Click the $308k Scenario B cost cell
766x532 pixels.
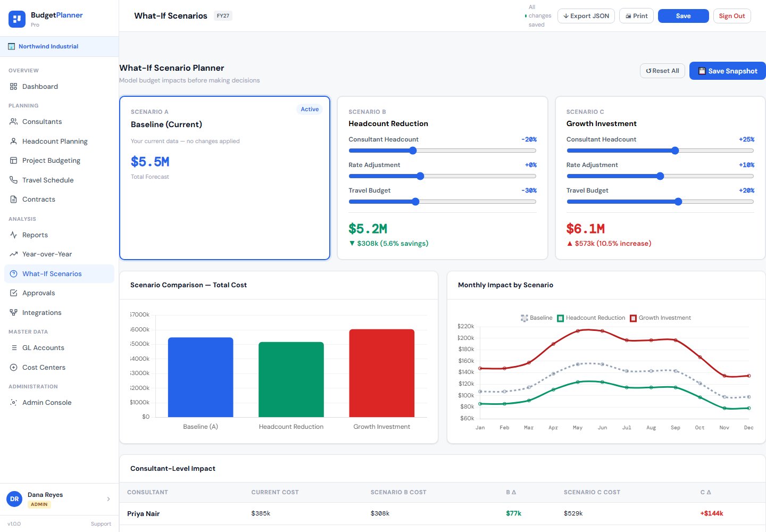click(x=380, y=513)
